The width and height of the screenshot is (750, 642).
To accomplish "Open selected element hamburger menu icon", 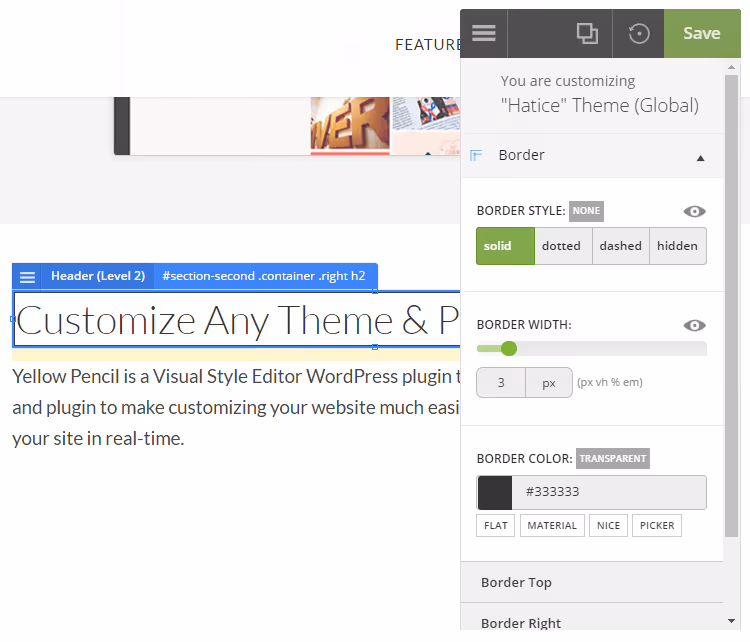I will [x=27, y=277].
